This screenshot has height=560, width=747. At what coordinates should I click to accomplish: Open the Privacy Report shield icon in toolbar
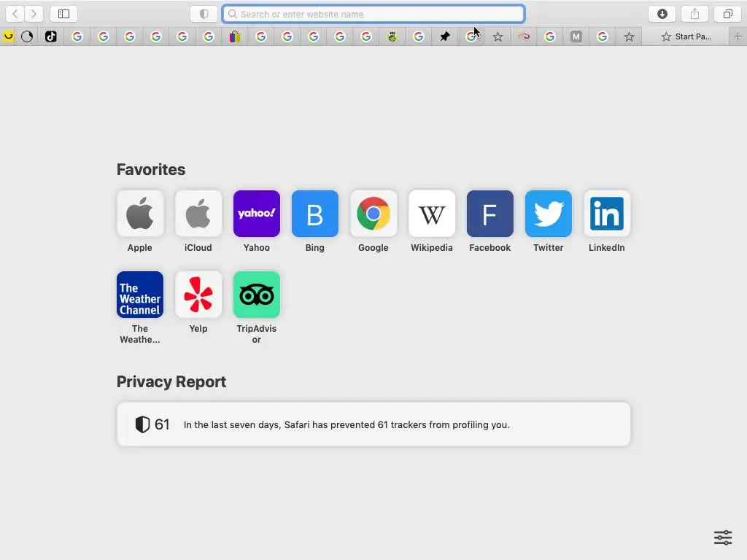204,14
